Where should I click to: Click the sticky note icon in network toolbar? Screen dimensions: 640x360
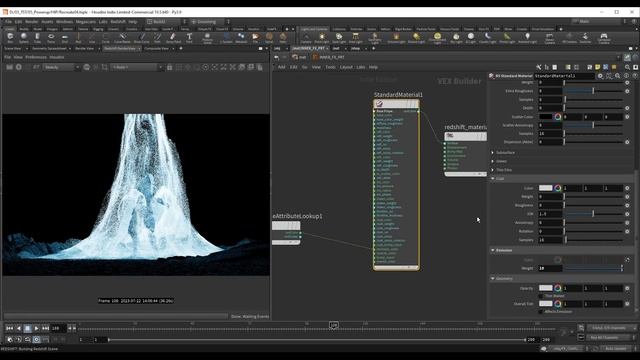click(598, 67)
